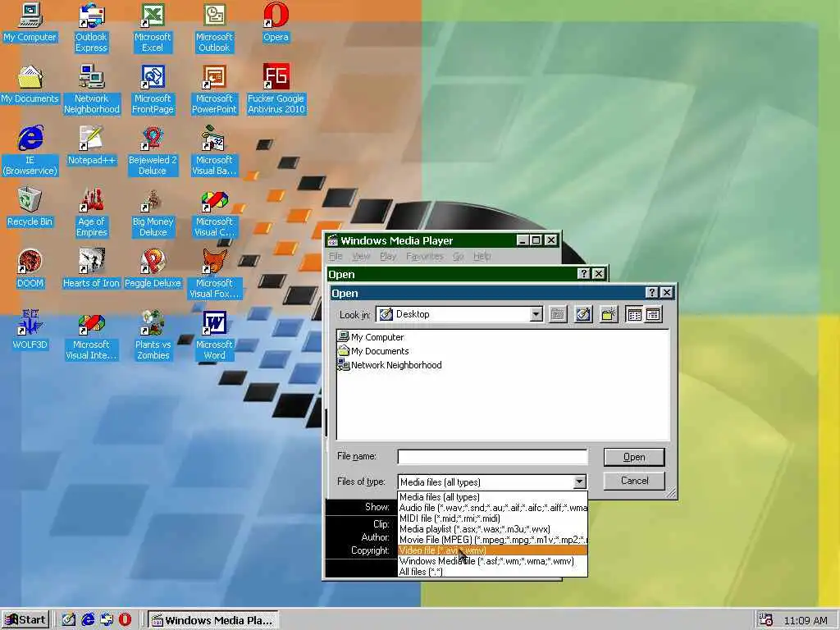Select My Documents in the file list
This screenshot has height=630, width=840.
tap(373, 351)
